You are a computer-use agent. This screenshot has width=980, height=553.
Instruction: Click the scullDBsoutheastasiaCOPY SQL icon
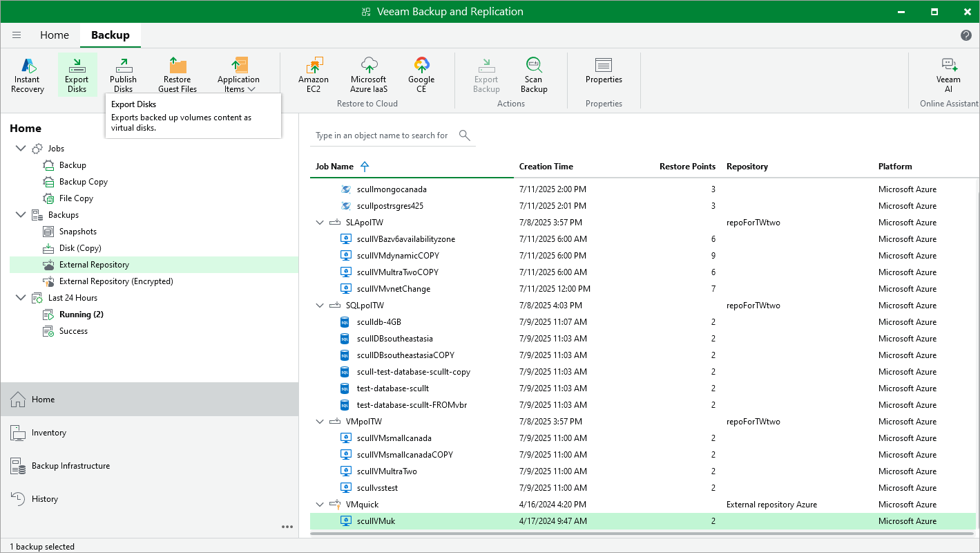tap(345, 355)
